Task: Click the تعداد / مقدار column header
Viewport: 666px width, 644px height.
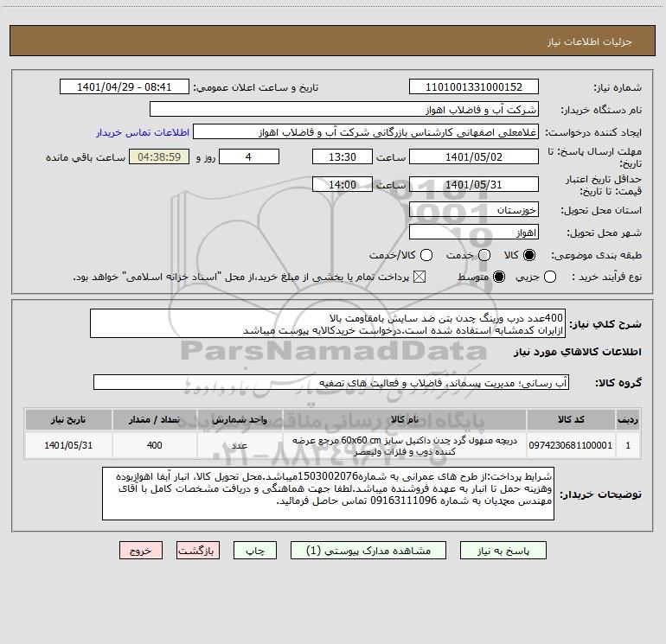Action: tap(154, 419)
